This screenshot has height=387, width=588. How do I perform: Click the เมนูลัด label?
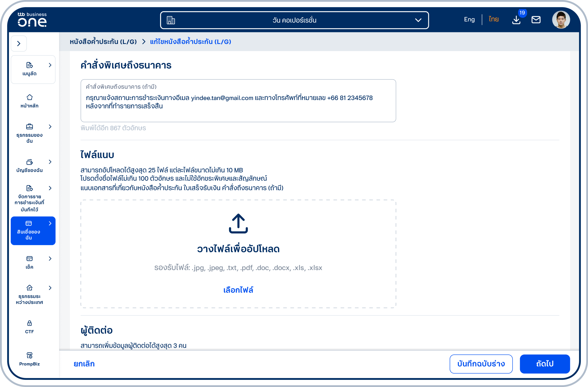tap(29, 74)
